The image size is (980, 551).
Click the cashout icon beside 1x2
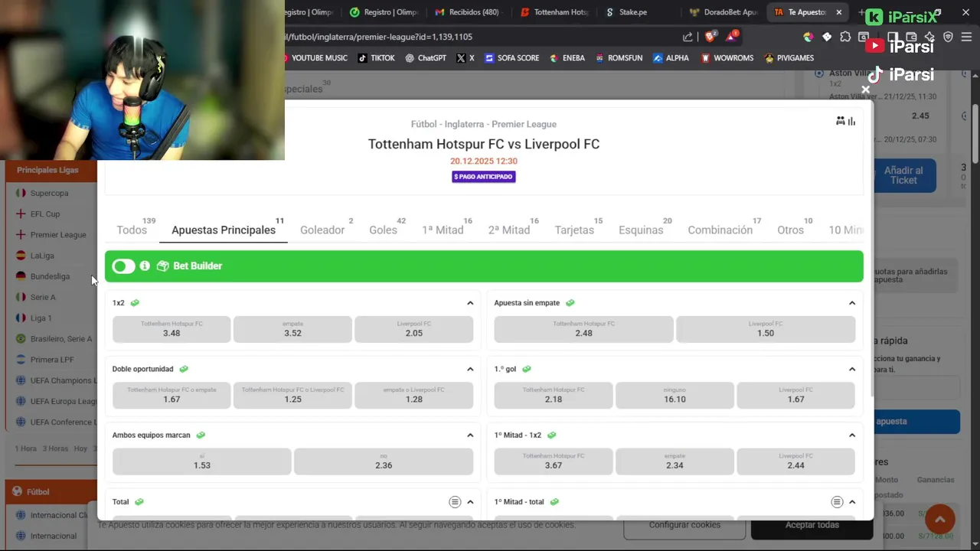tap(135, 303)
